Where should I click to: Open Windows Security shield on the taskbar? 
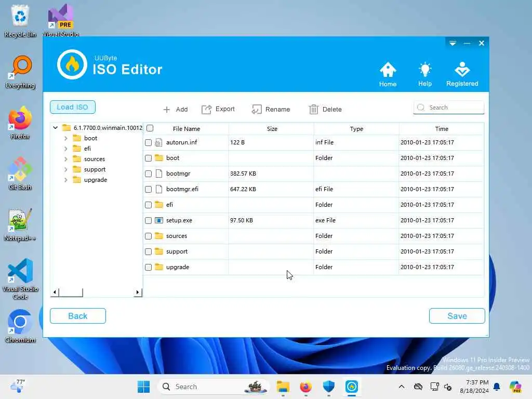click(x=328, y=387)
